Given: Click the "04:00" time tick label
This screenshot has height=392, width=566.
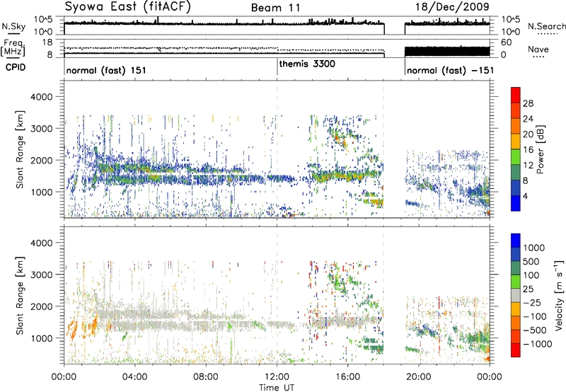Looking at the screenshot, I should pos(134,377).
